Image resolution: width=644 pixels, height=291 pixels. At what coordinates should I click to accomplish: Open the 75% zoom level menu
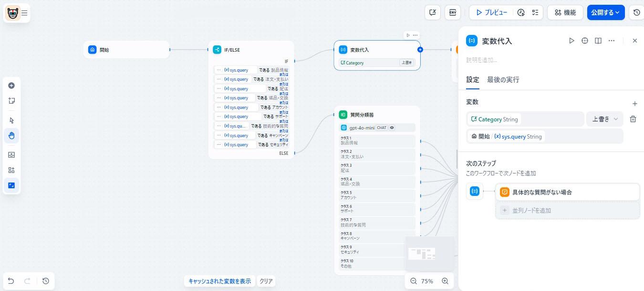pos(427,281)
